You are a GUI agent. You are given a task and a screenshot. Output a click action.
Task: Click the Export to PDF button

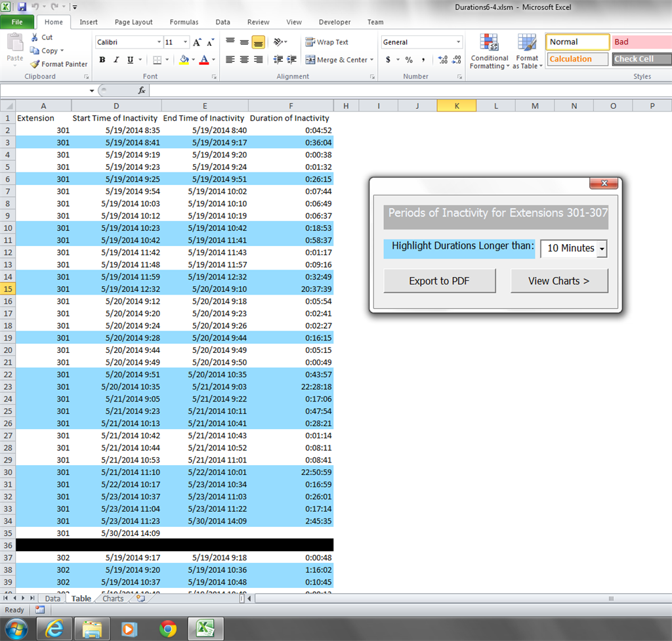[439, 281]
